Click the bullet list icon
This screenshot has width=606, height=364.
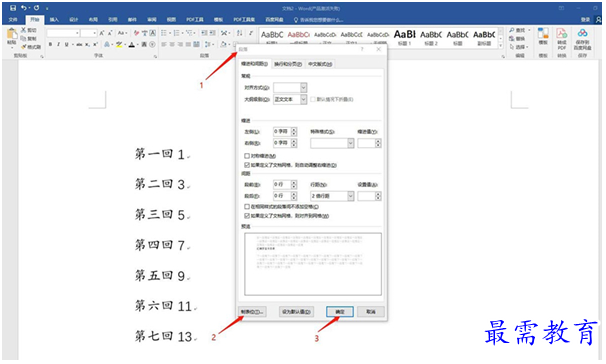[x=164, y=33]
